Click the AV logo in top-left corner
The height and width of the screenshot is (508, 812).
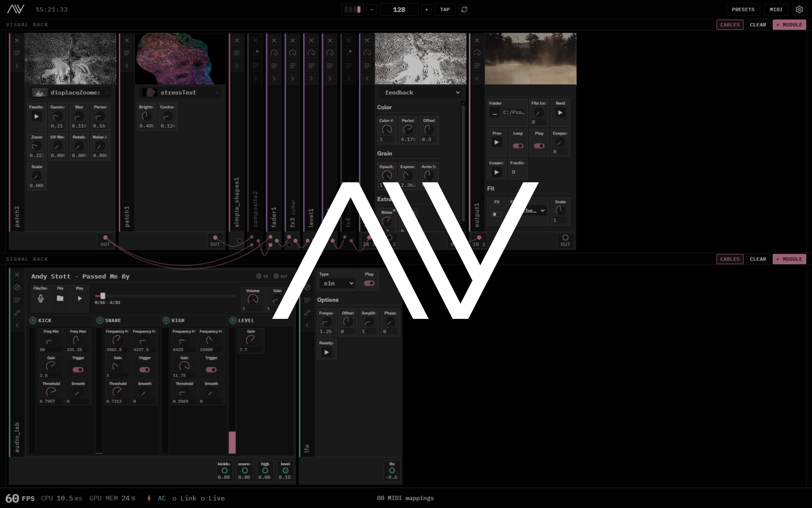point(16,9)
